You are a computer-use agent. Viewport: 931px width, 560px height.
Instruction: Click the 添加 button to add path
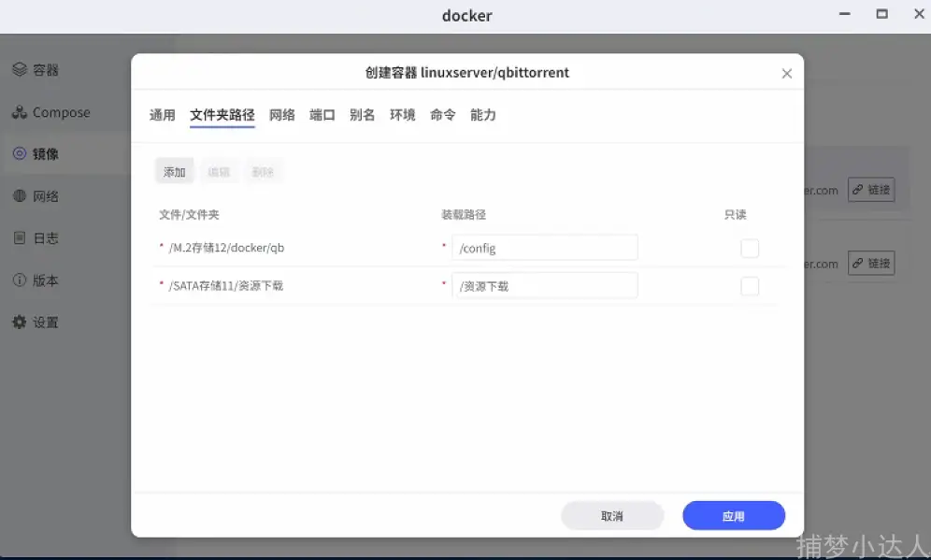tap(174, 171)
